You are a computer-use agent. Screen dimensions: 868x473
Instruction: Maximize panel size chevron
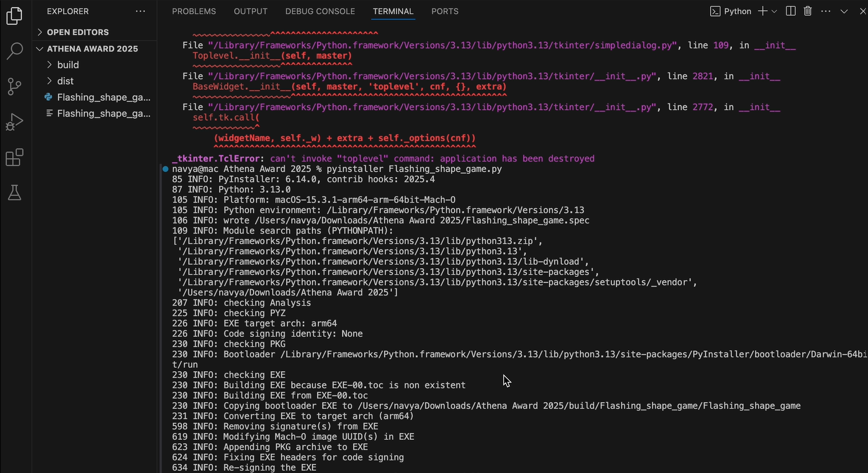[844, 11]
